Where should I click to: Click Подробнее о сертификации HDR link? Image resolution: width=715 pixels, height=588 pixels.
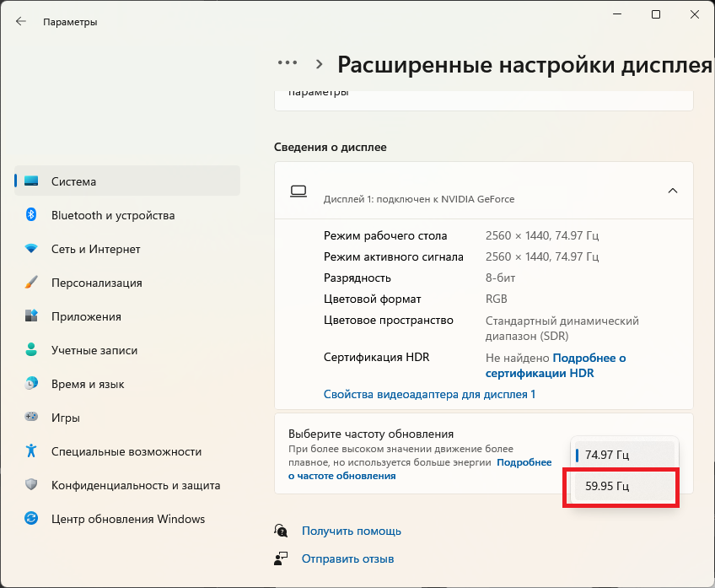coord(540,373)
